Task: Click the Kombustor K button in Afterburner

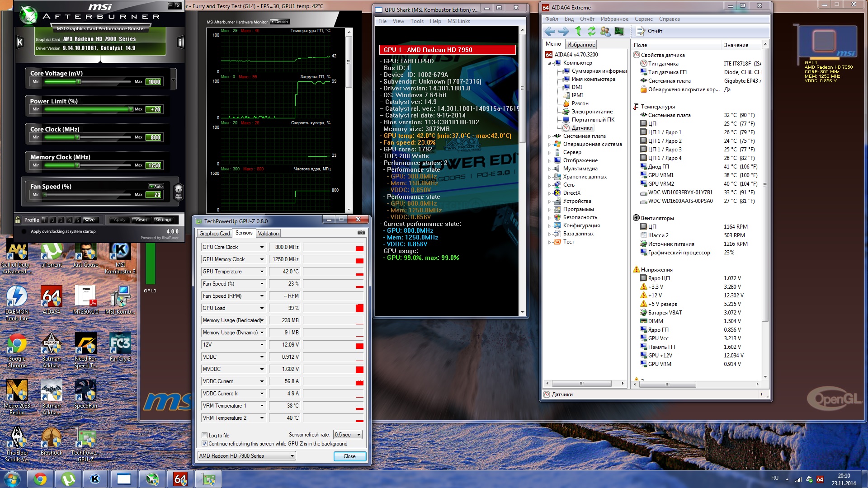Action: (x=20, y=42)
